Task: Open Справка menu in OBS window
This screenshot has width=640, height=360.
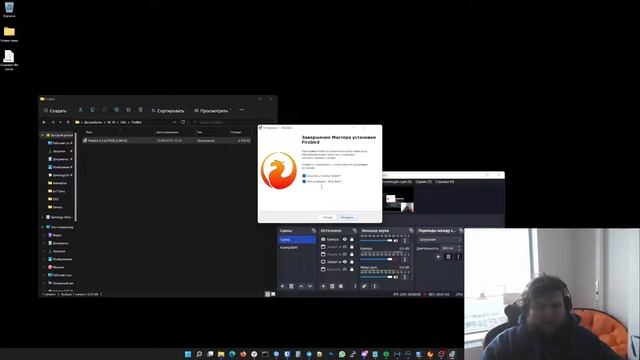Action: pyautogui.click(x=445, y=182)
